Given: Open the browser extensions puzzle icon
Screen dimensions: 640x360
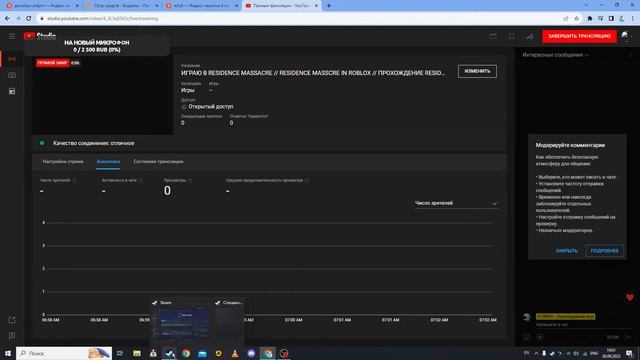Looking at the screenshot, I should [590, 18].
